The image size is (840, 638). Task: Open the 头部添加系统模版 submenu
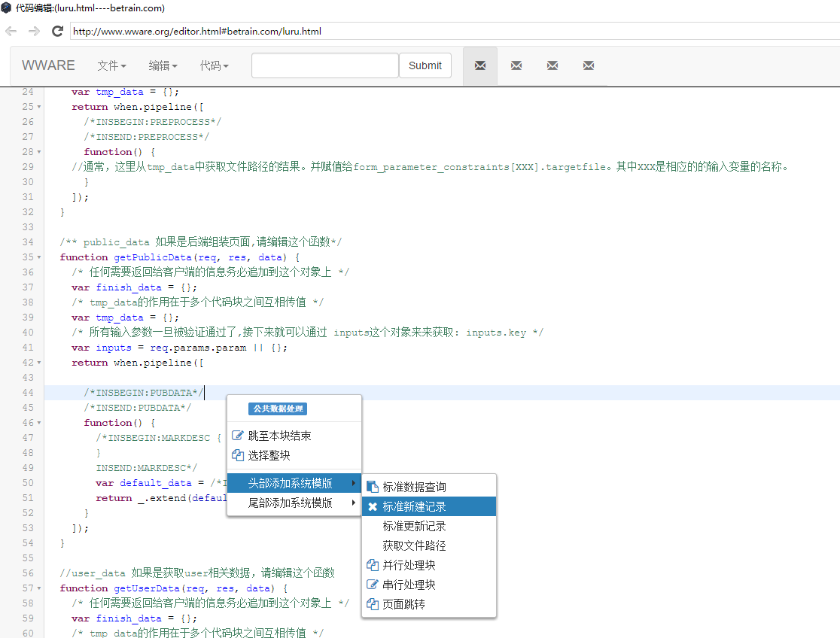pyautogui.click(x=294, y=483)
